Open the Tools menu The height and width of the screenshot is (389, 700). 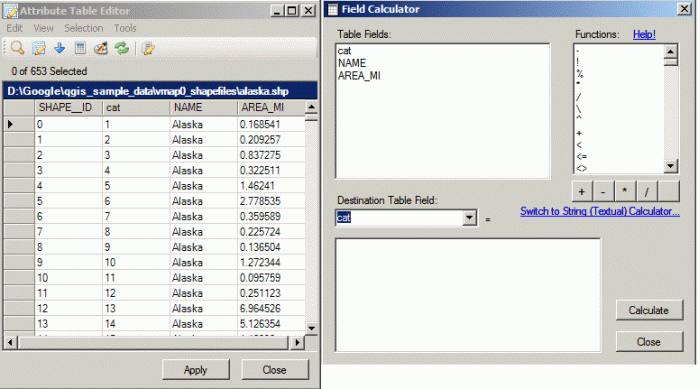point(125,28)
